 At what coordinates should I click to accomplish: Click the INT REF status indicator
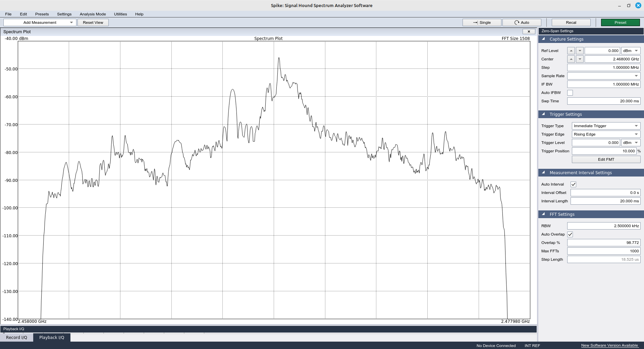[532, 346]
